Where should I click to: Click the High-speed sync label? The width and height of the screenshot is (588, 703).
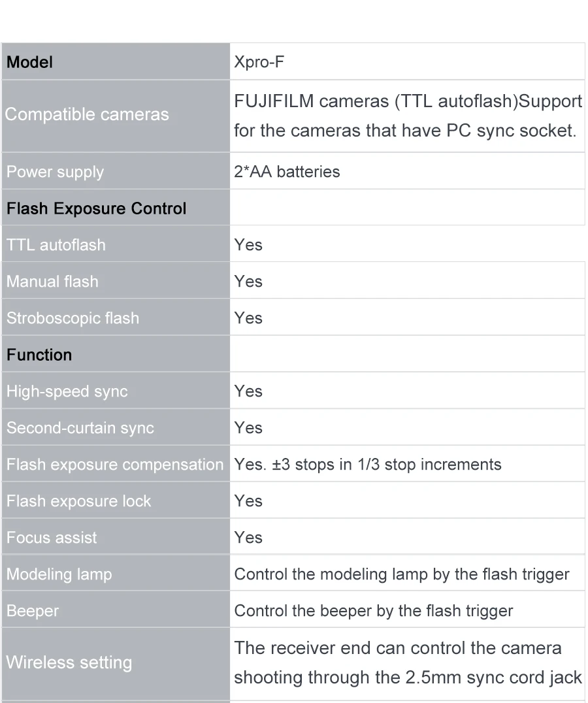67,391
